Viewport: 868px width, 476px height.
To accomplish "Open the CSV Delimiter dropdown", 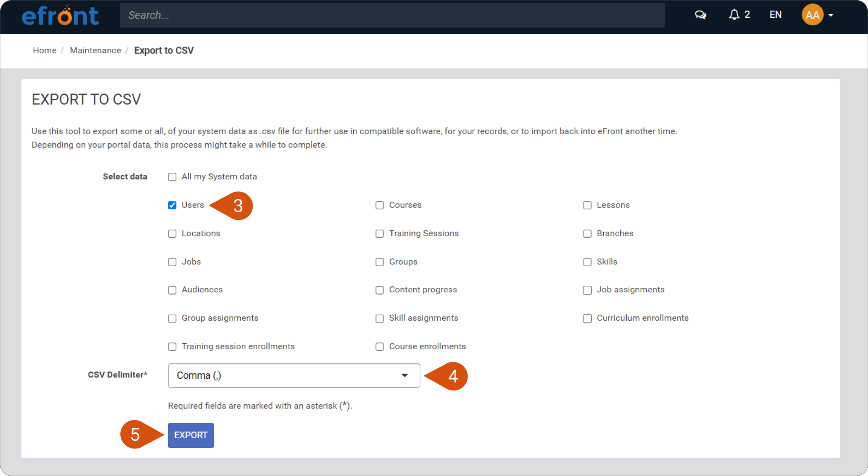I will click(294, 376).
